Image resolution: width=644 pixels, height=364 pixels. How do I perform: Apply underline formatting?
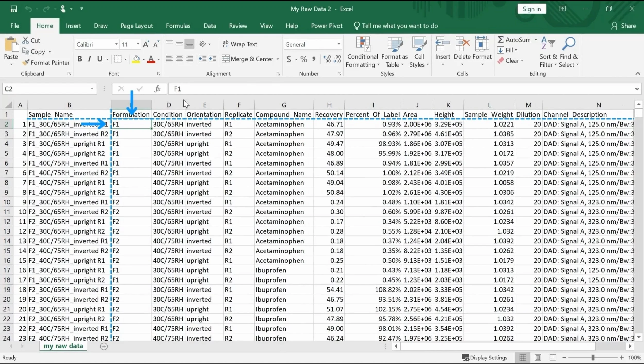(x=100, y=59)
